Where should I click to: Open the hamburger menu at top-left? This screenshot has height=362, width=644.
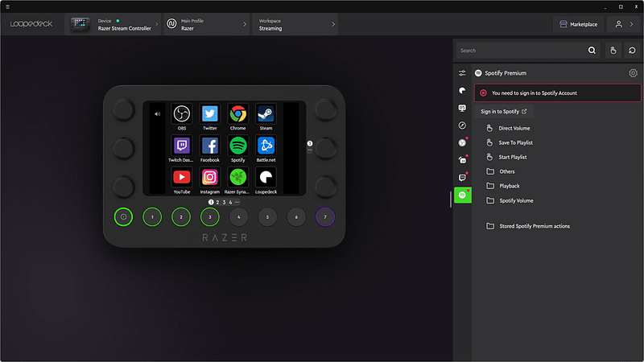7,6
